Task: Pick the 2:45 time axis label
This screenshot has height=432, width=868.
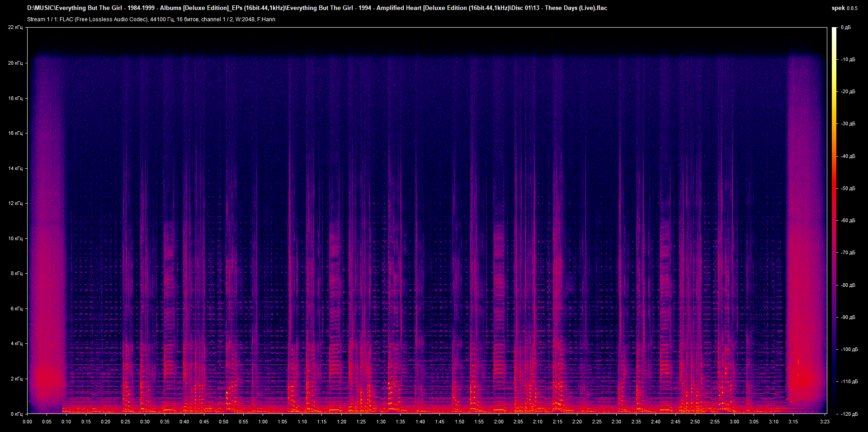Action: click(x=675, y=422)
